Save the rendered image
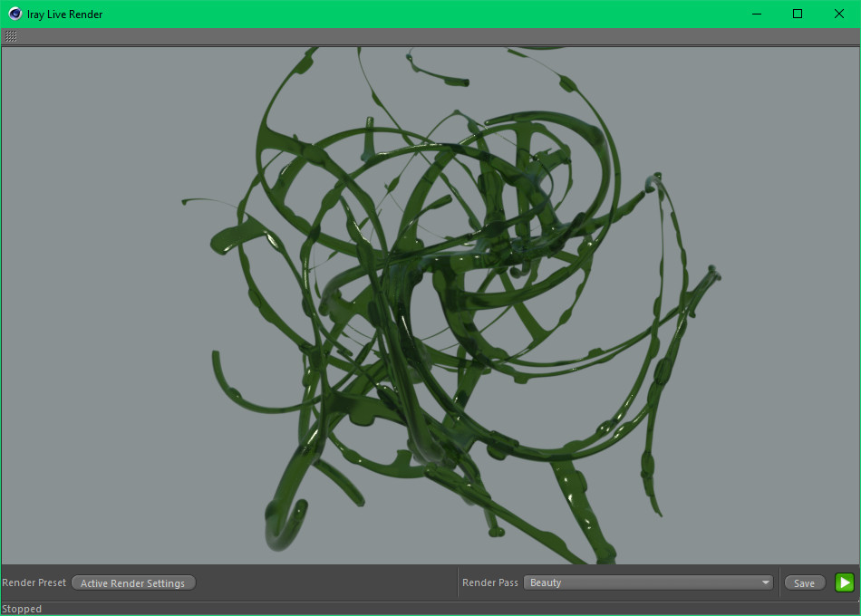Viewport: 861px width, 616px height. click(805, 583)
